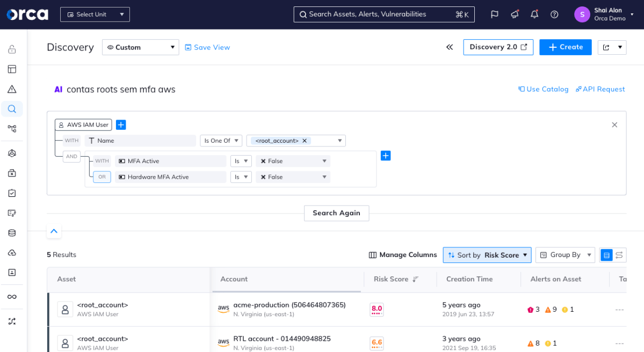Open the API Request link
This screenshot has height=352, width=644.
(600, 89)
